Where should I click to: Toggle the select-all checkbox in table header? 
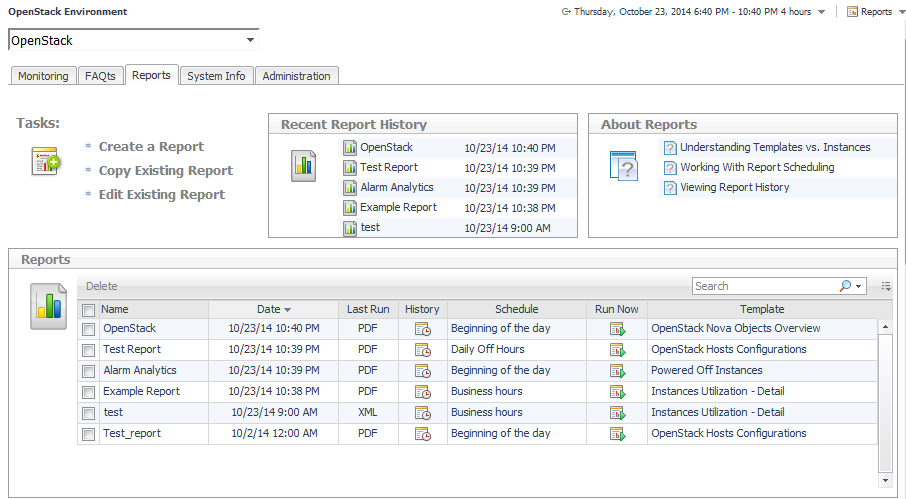(x=89, y=310)
